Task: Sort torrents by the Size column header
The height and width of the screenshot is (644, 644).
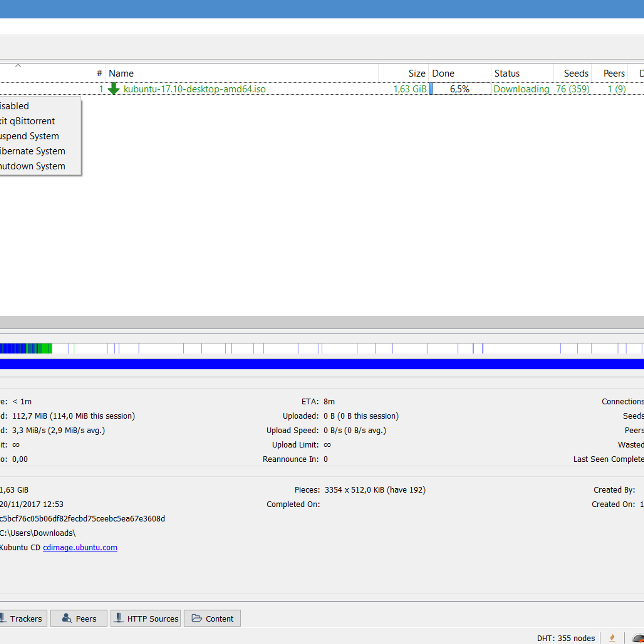Action: 403,73
